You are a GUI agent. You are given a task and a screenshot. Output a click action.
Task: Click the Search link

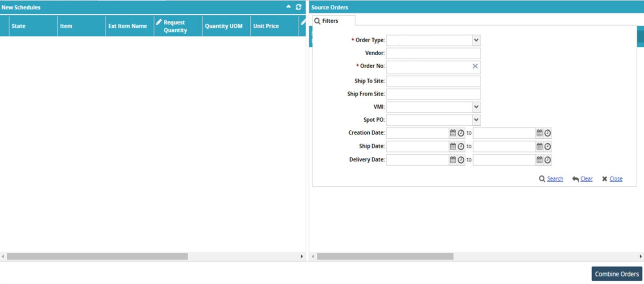pos(555,179)
